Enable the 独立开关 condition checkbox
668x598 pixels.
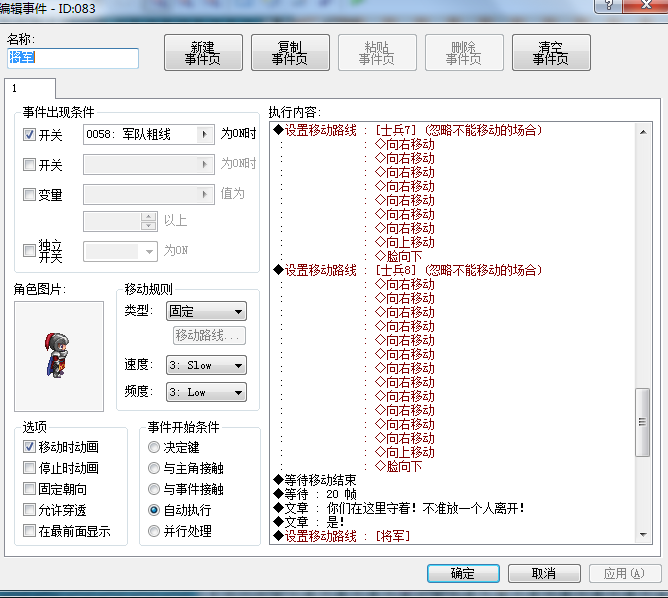pyautogui.click(x=29, y=250)
